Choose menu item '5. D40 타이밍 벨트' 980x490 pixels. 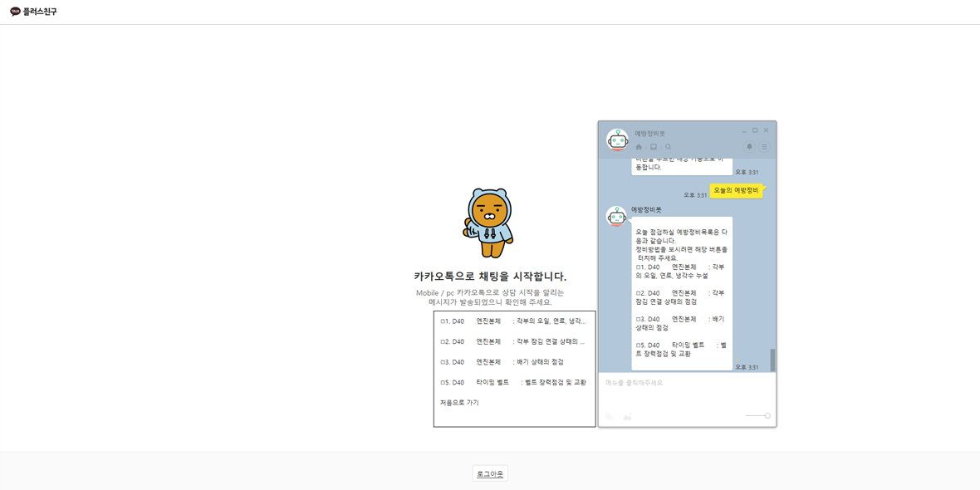coord(514,382)
